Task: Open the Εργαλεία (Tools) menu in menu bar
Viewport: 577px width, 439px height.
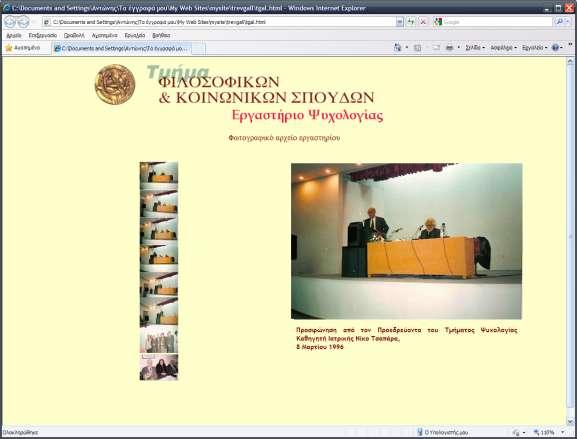Action: 135,35
